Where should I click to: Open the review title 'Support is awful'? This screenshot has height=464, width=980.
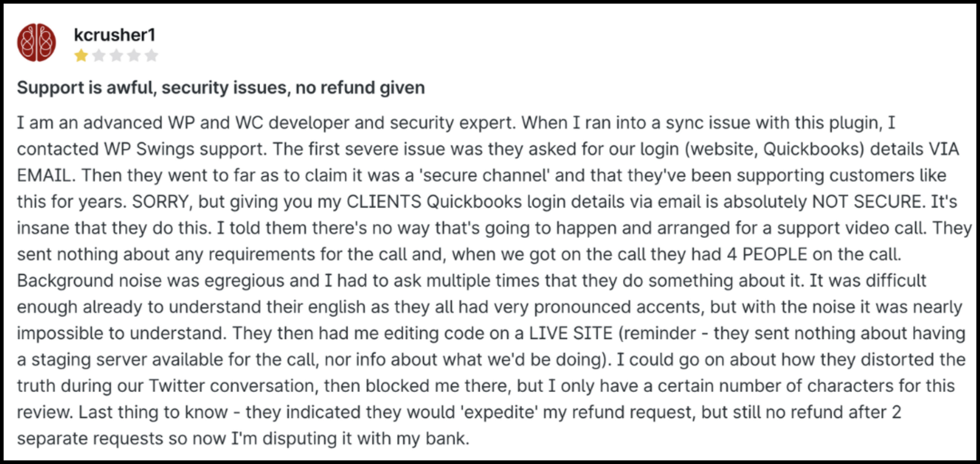click(221, 87)
